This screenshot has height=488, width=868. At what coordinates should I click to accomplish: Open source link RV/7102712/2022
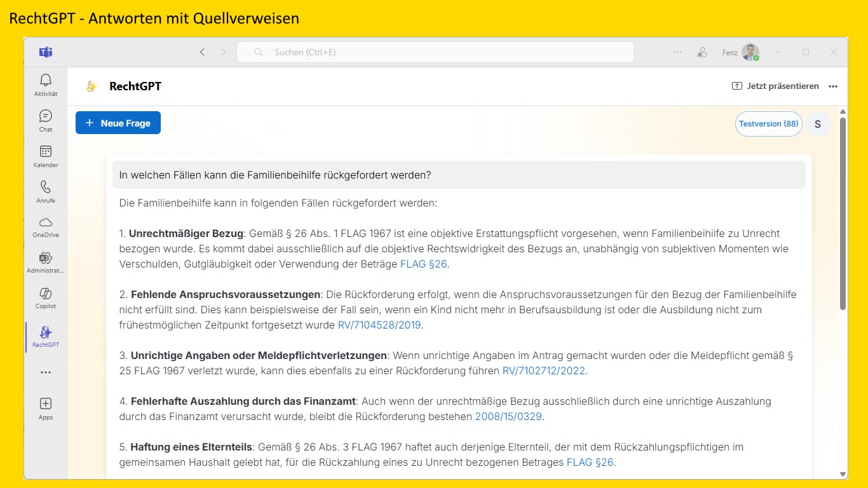click(x=543, y=370)
